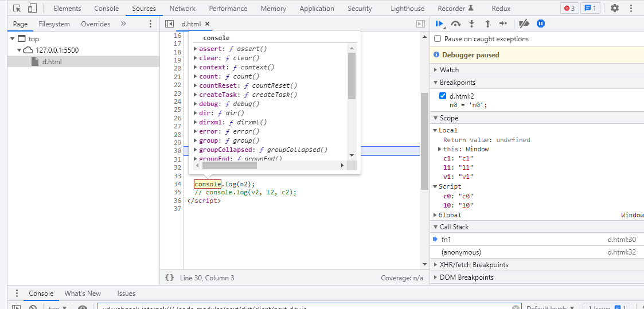Click the highlighted console token on line 34

pos(208,184)
